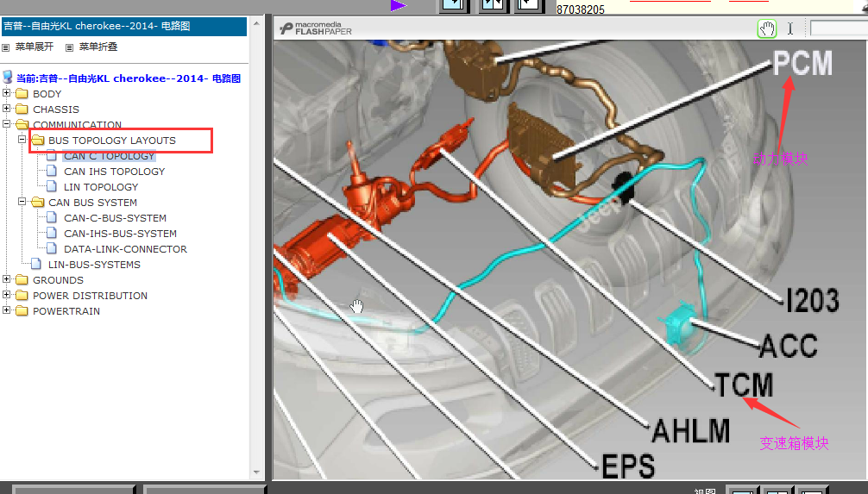The image size is (868, 494).
Task: Click the CHASSIS folder icon
Action: coord(22,109)
